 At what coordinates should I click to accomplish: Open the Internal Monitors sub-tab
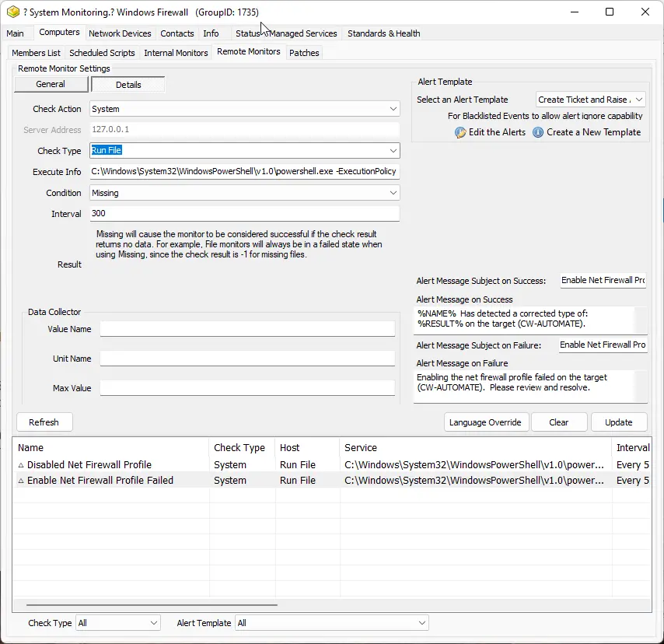click(176, 53)
